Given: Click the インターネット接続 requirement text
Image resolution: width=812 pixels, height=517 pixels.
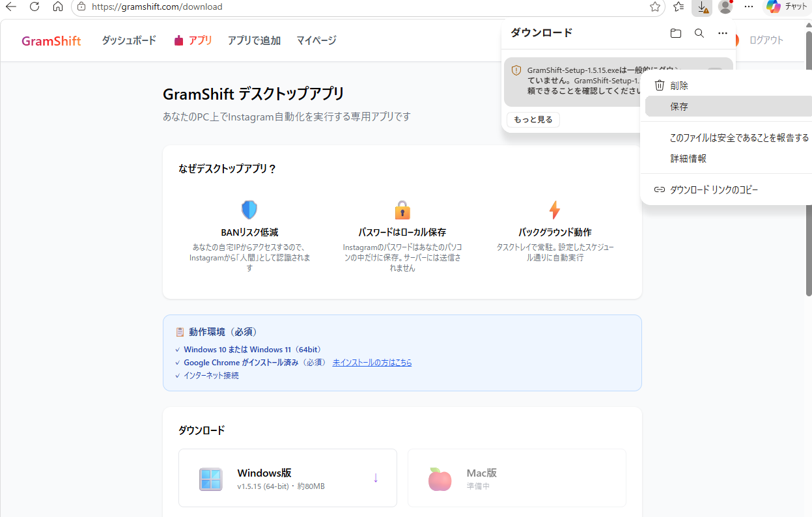Looking at the screenshot, I should tap(211, 375).
